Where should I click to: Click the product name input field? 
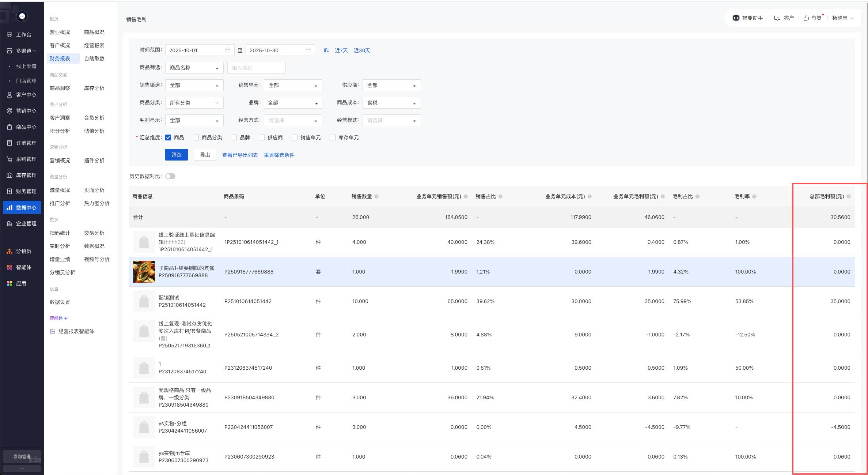point(256,68)
